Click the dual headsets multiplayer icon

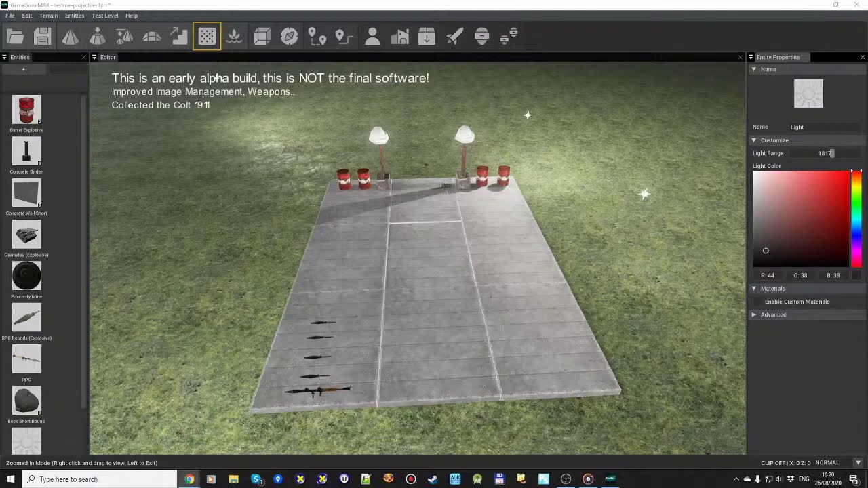point(509,36)
